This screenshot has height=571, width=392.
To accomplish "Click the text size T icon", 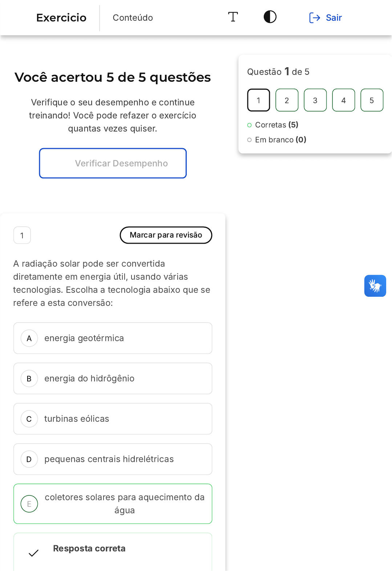I will click(233, 17).
